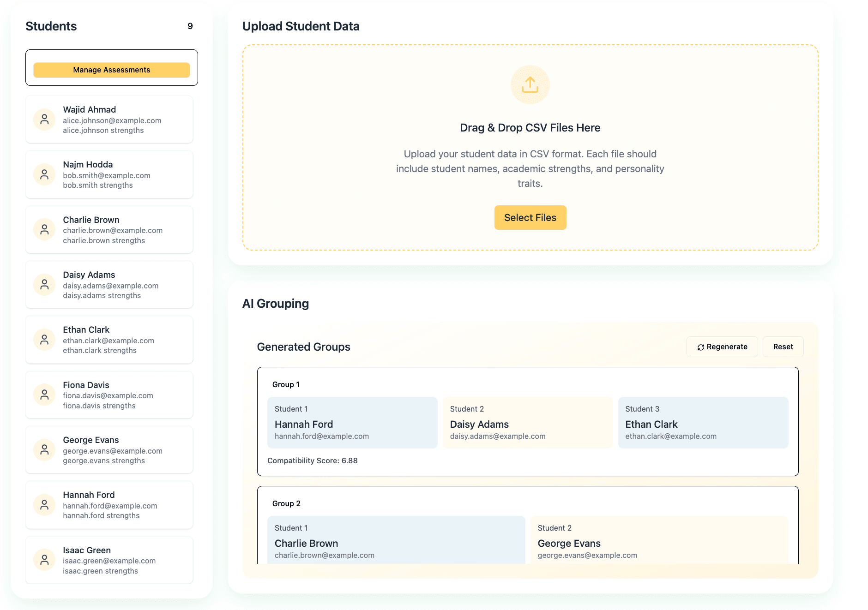
Task: Select Fiona Davis' user icon
Action: click(44, 395)
